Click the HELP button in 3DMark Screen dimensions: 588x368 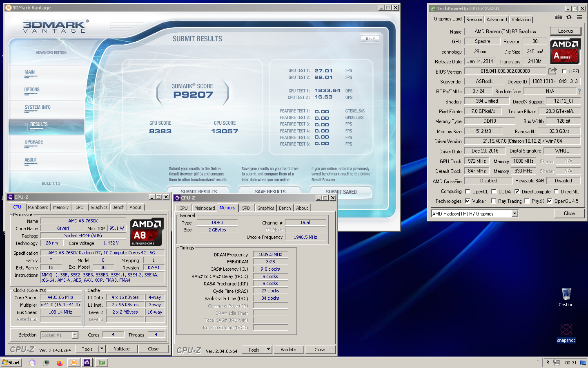tap(370, 38)
